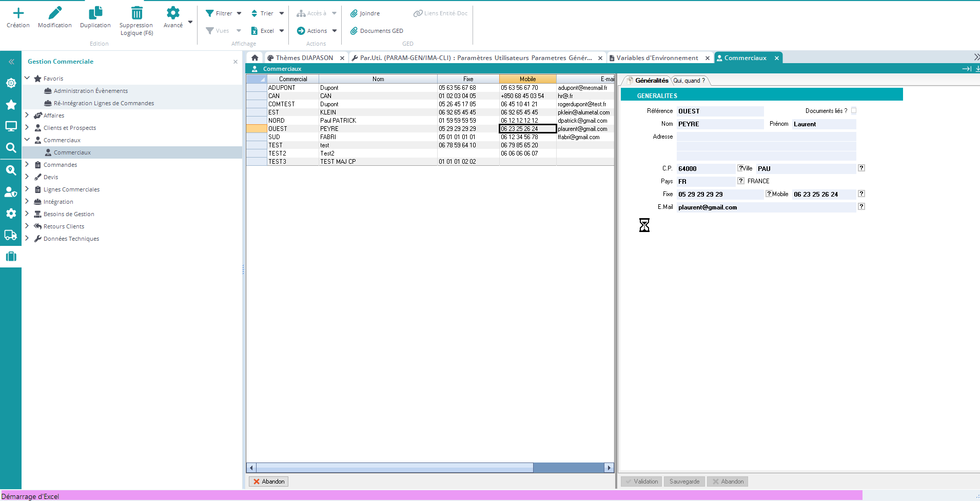Toggle the Documents liés checkbox
This screenshot has height=501, width=980.
[854, 111]
